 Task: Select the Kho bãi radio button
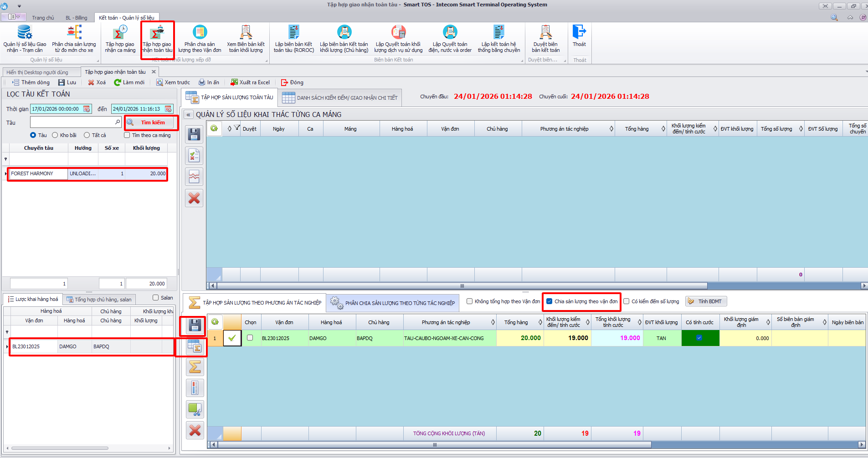(55, 135)
